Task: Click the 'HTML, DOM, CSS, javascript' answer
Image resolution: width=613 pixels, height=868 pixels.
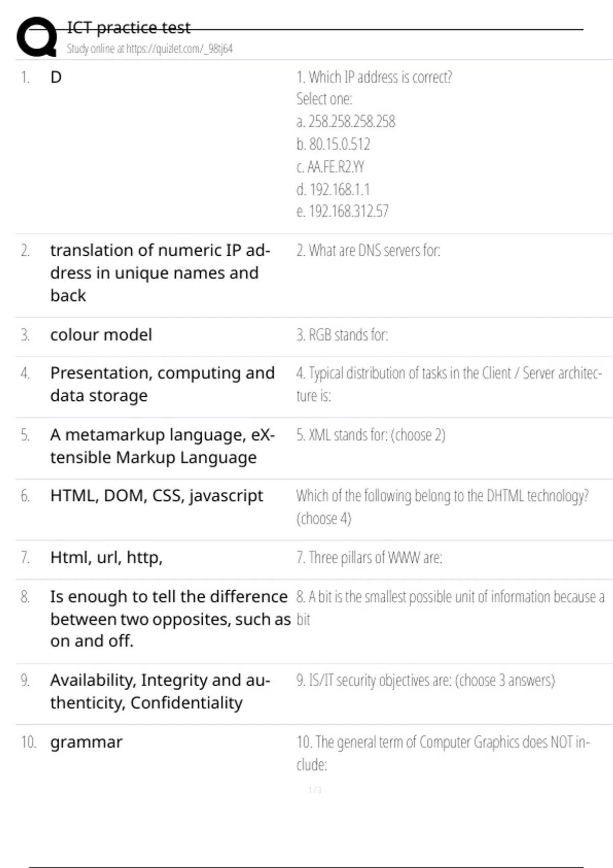Action: pyautogui.click(x=156, y=496)
